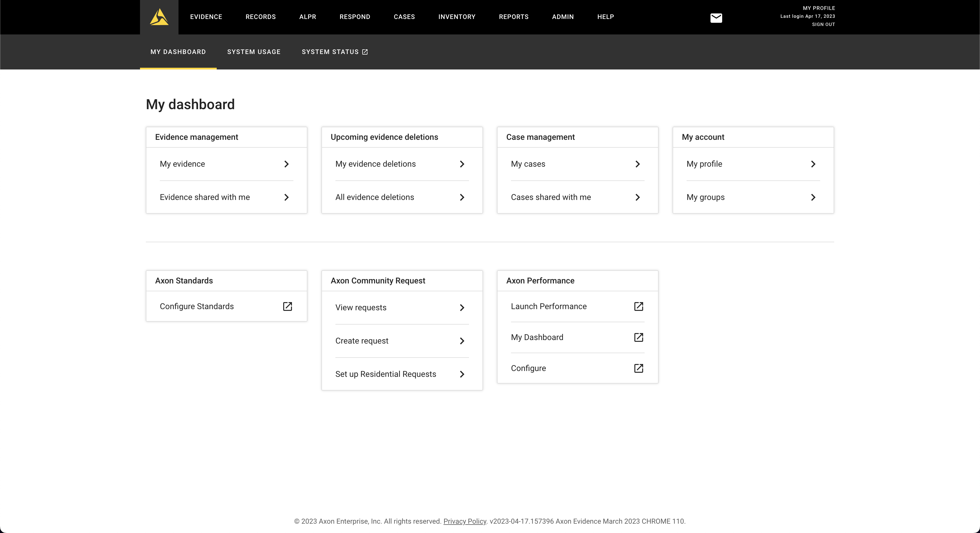The height and width of the screenshot is (533, 980).
Task: Click My Profile in header
Action: click(x=819, y=8)
